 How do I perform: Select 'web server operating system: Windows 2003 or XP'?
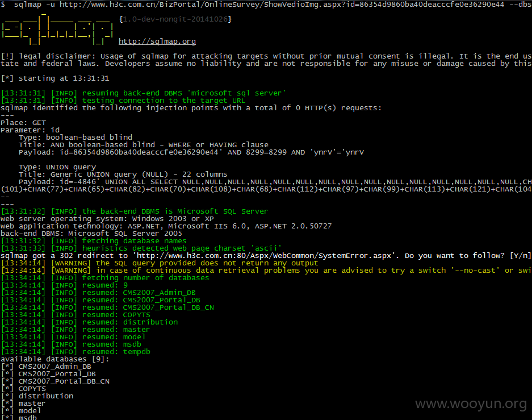pos(107,219)
